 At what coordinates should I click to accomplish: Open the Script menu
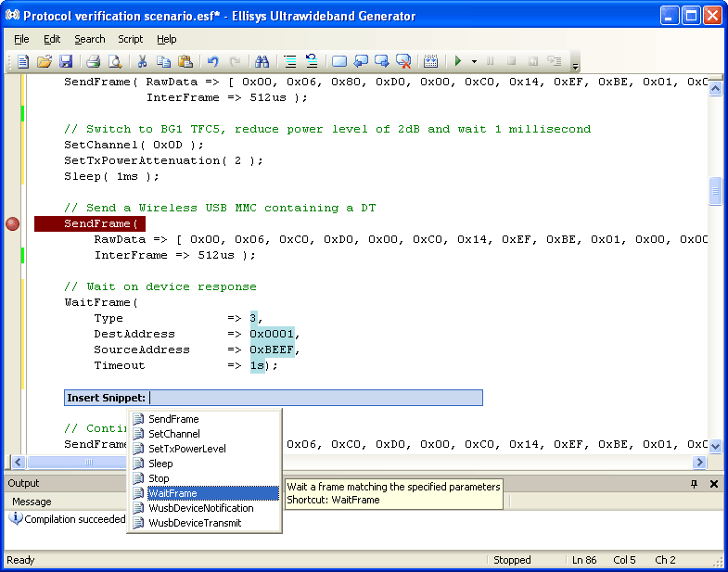point(130,39)
